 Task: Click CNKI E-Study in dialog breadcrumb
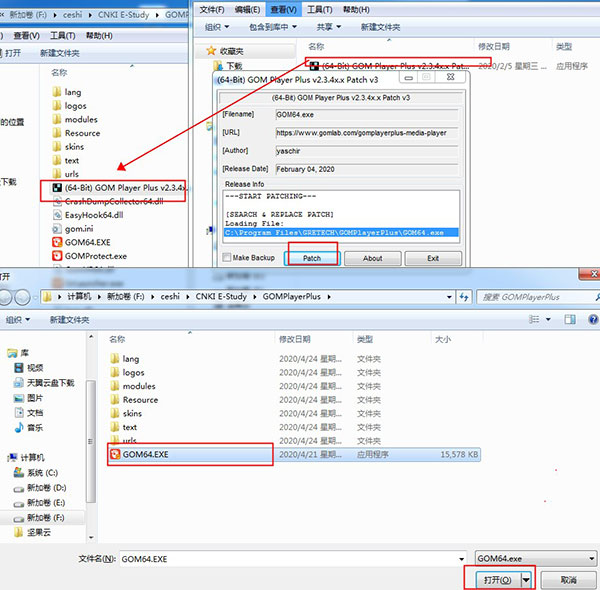pos(221,297)
